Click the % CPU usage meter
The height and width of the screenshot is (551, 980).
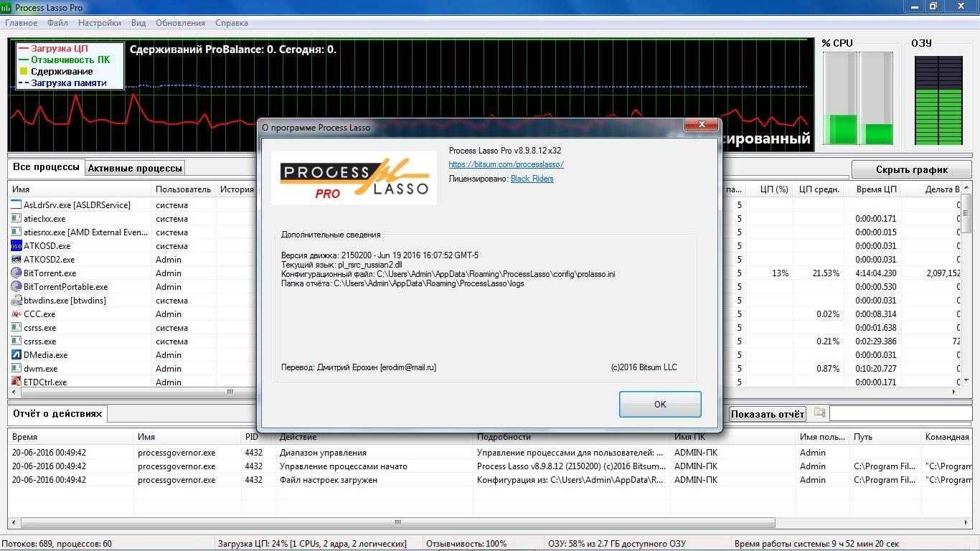(858, 98)
